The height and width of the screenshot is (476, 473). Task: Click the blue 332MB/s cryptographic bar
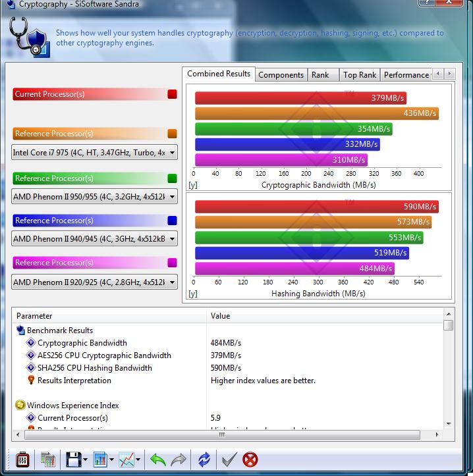(x=287, y=144)
